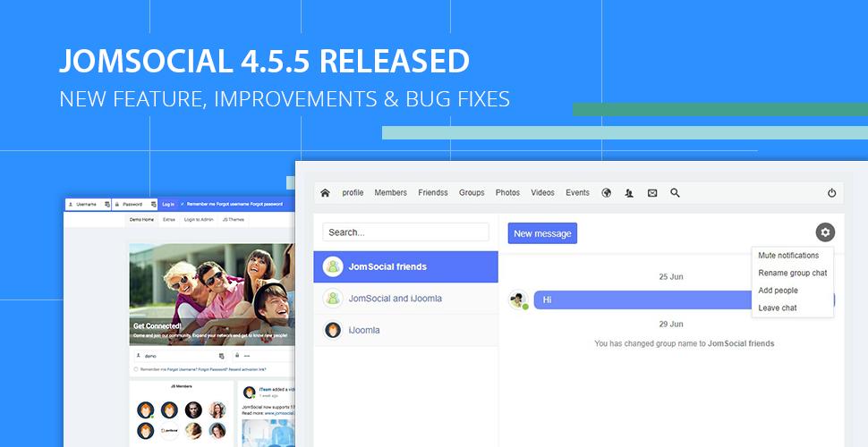The width and height of the screenshot is (868, 447).
Task: Open the Events menu item
Action: (577, 192)
